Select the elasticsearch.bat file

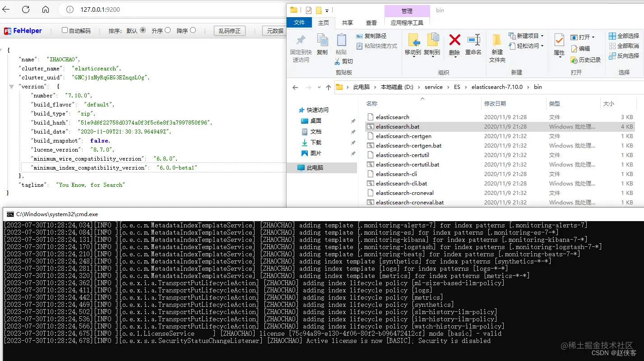pos(500,127)
